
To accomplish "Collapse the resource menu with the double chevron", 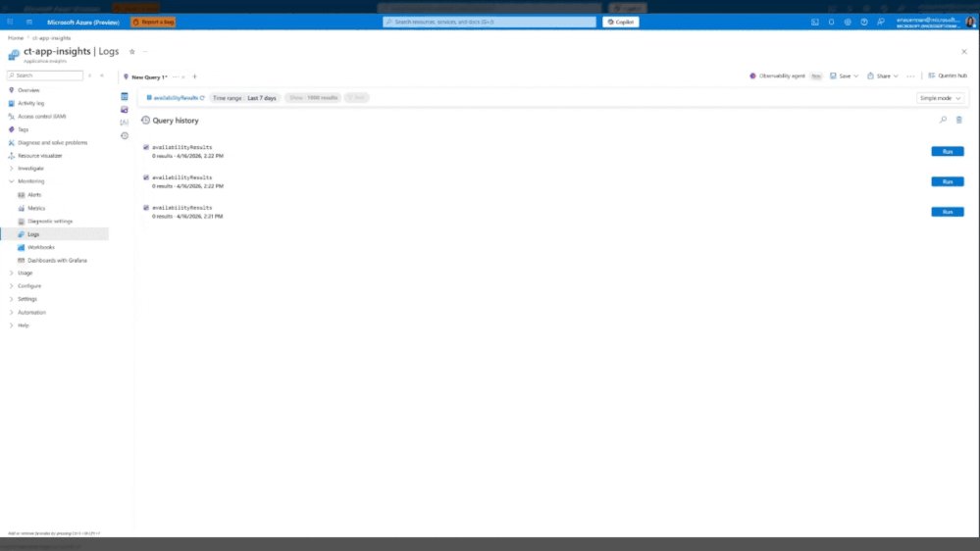I will (x=102, y=75).
